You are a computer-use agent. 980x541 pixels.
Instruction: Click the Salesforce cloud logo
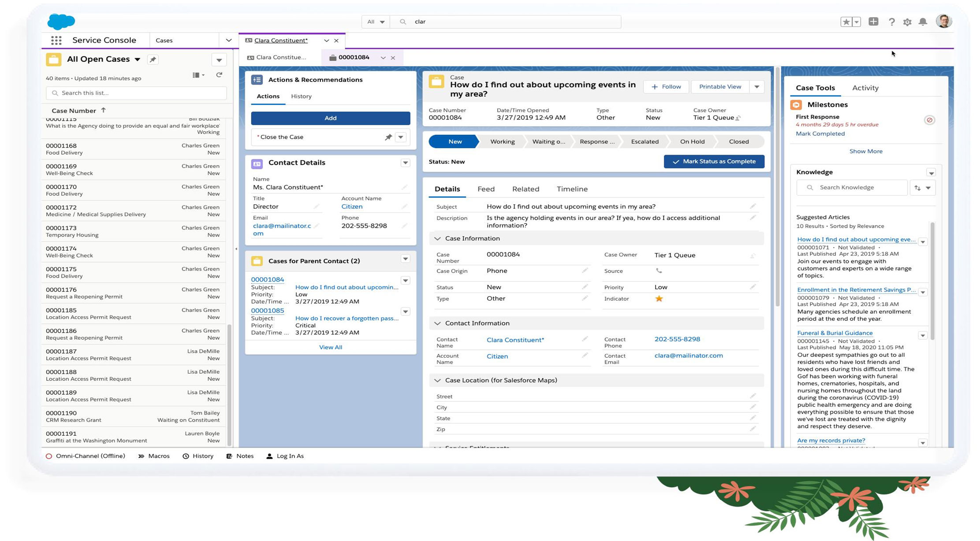[x=61, y=22]
